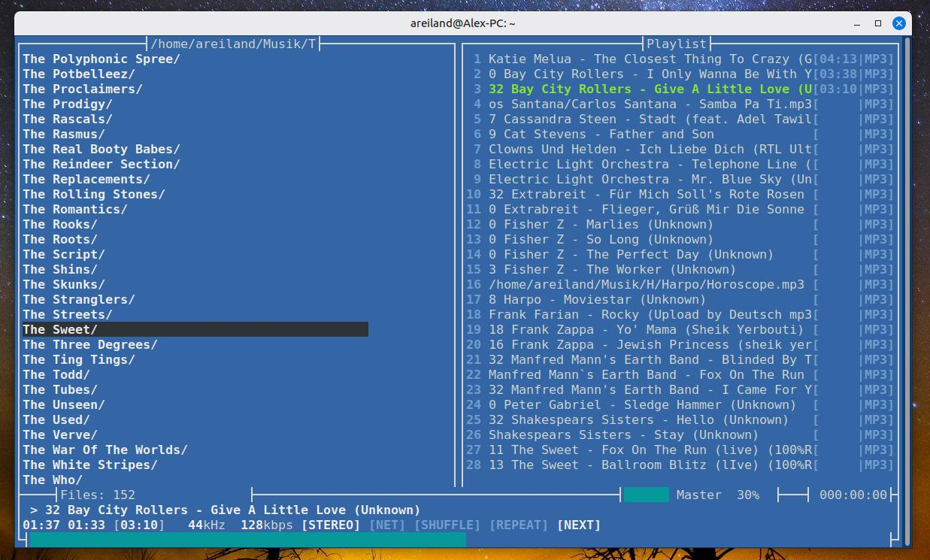Viewport: 930px width, 560px height.
Task: Select The Prodigy/ directory
Action: coord(68,104)
